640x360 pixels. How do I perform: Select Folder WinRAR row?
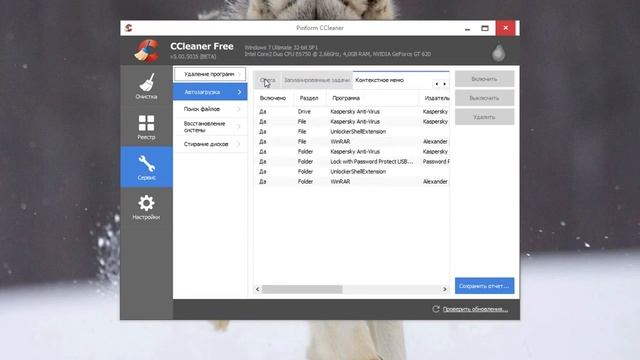352,182
